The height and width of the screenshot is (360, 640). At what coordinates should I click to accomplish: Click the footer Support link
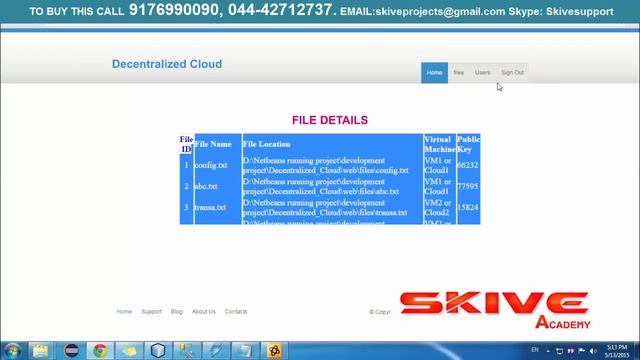[151, 311]
